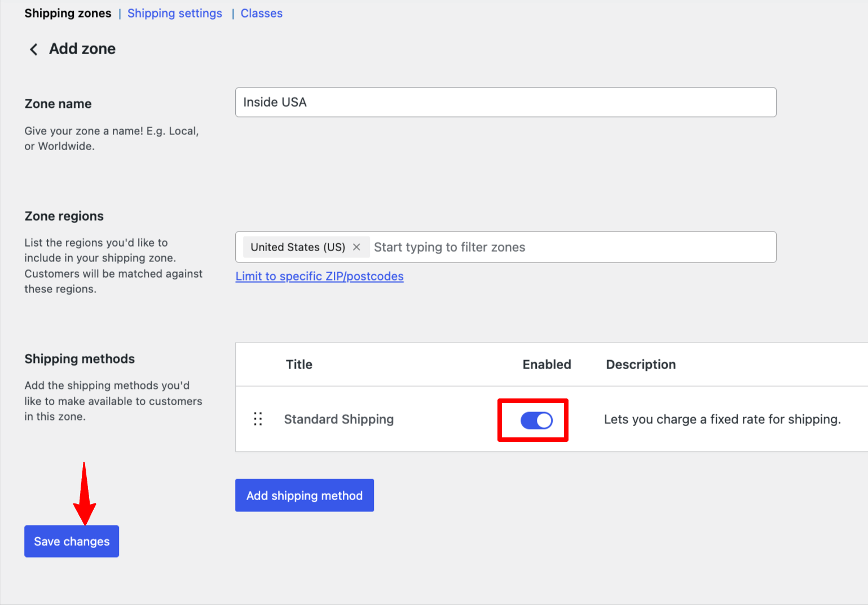Open the Shipping zones tab
Screen dimensions: 868x605
[68, 14]
